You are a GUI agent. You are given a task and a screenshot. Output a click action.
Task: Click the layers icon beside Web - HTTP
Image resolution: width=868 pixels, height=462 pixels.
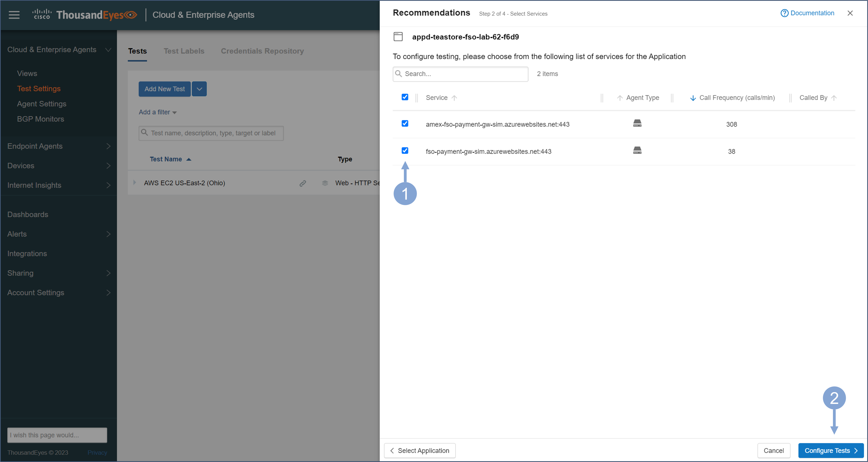point(325,183)
